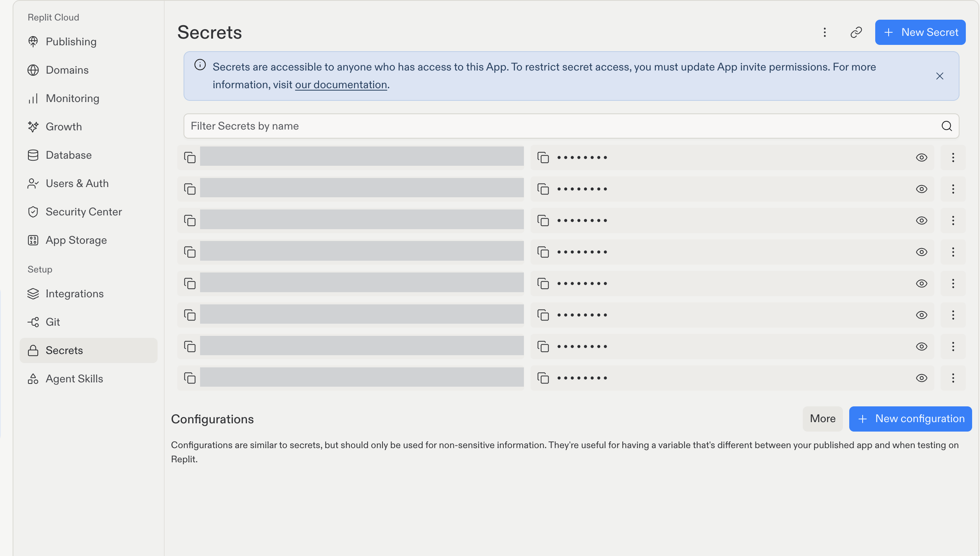This screenshot has width=980, height=556.
Task: Open the Secrets header three-dot menu
Action: point(825,32)
